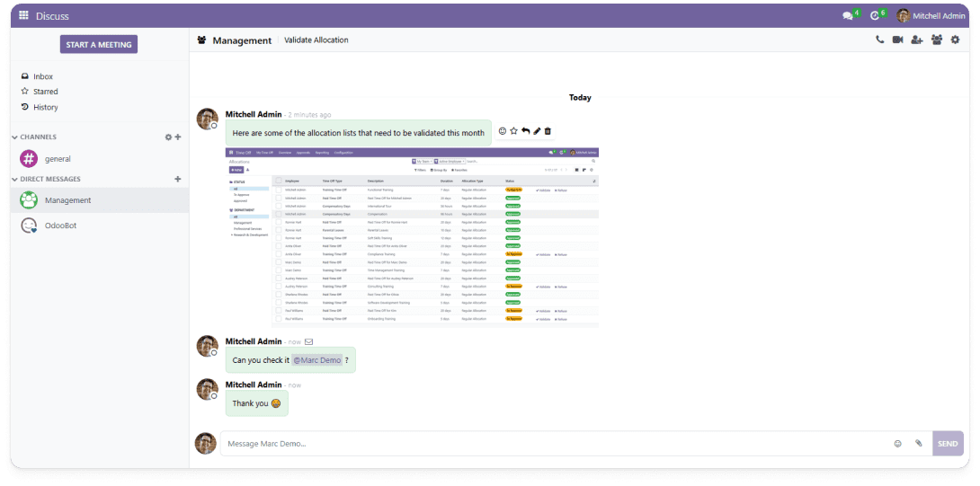
Task: Click the Message Marc Demo input field
Action: click(x=553, y=444)
